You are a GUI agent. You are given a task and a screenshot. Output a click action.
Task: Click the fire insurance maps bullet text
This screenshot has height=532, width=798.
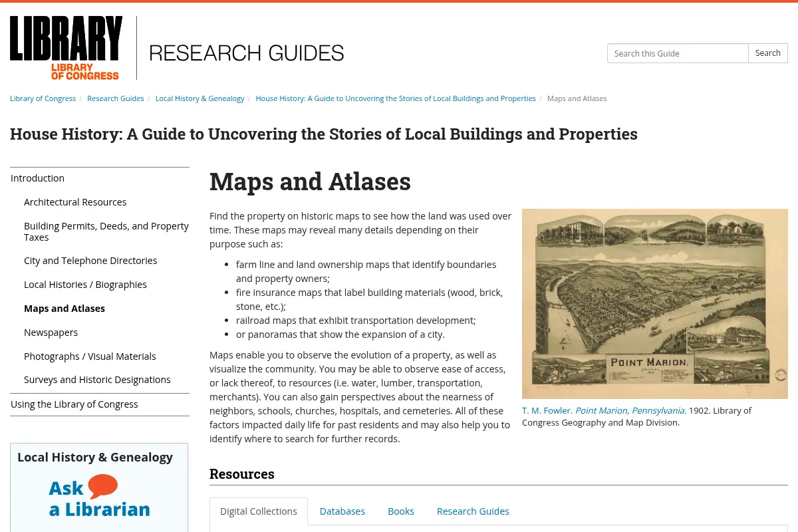tap(370, 299)
